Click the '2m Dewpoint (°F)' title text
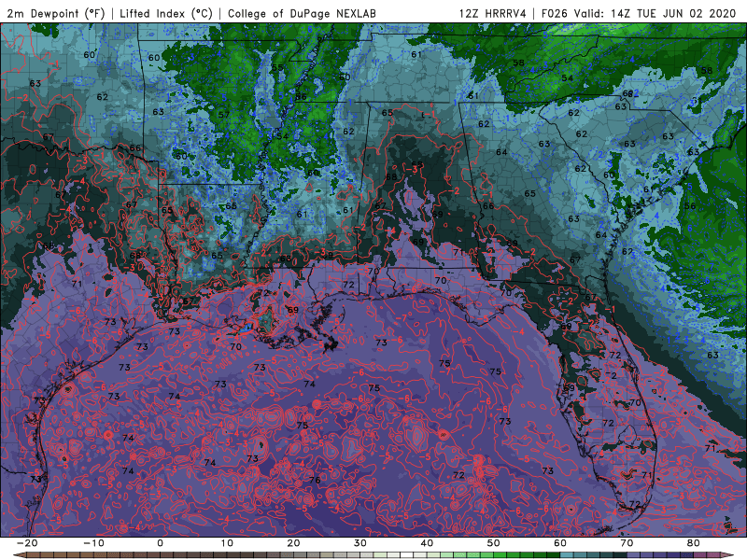The width and height of the screenshot is (747, 560). (56, 13)
